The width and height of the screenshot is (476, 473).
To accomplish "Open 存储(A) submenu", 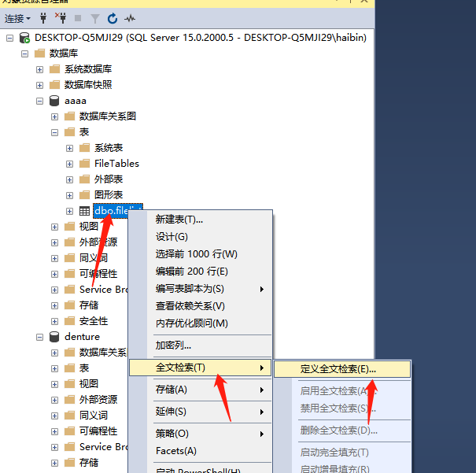I will pyautogui.click(x=200, y=390).
